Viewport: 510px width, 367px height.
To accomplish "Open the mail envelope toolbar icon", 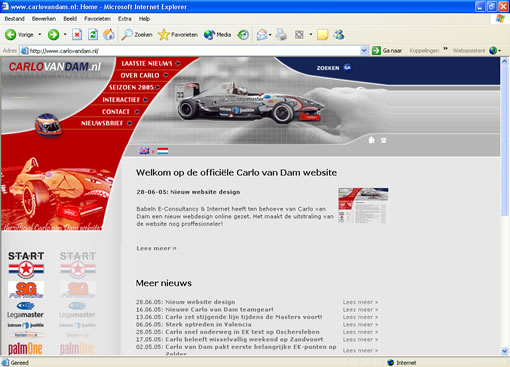I will tap(262, 34).
